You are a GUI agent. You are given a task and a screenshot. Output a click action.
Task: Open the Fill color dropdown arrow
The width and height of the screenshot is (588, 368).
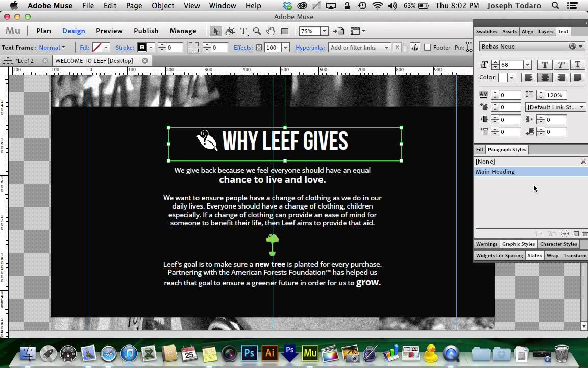point(106,48)
